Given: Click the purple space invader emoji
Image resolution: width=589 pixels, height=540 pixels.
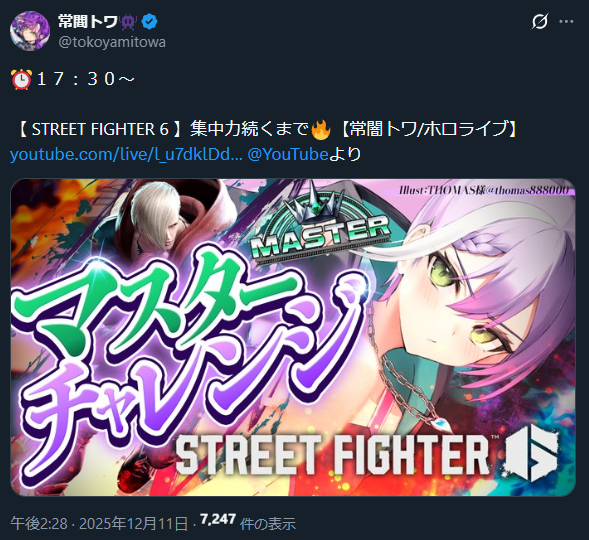Looking at the screenshot, I should [x=129, y=22].
